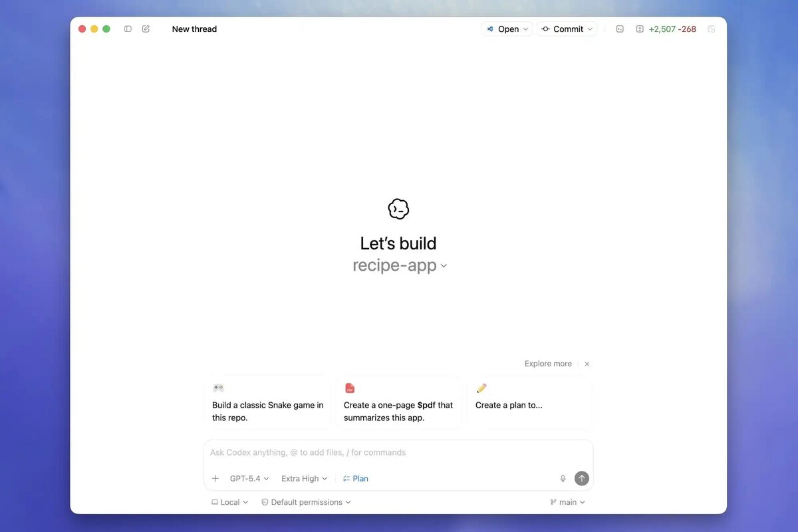
Task: Open the GPT-5.4 model dropdown
Action: 247,478
